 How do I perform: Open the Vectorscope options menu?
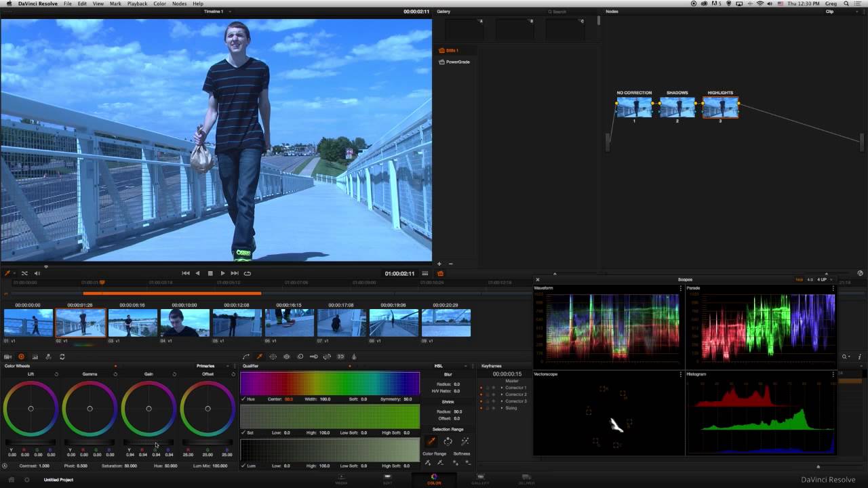pyautogui.click(x=680, y=374)
